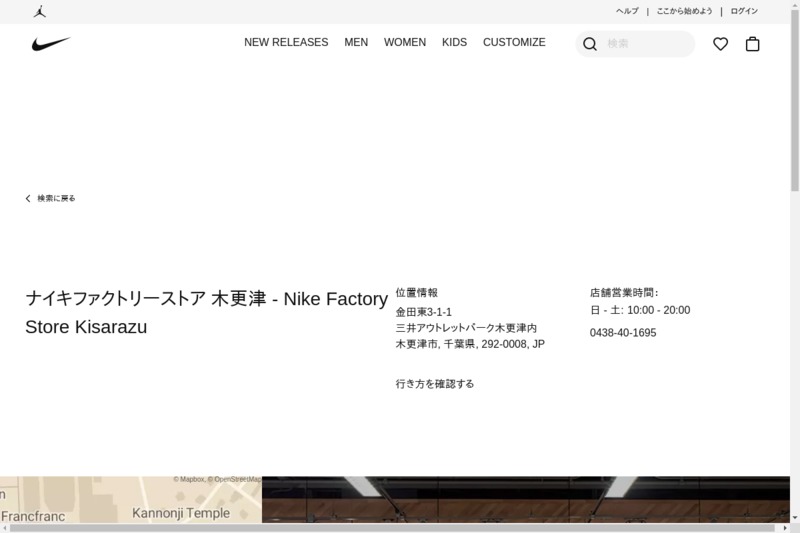Go to the Nike swoosh home logo

pyautogui.click(x=51, y=44)
